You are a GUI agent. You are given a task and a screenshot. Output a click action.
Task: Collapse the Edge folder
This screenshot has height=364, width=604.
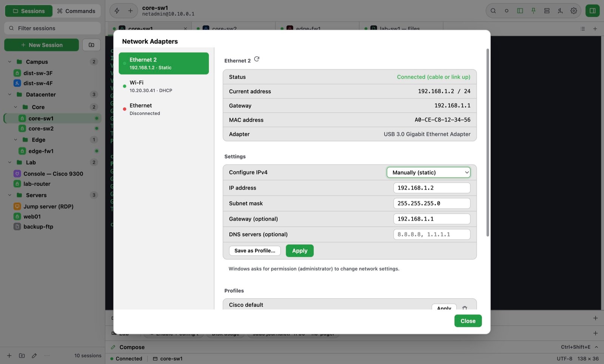(x=16, y=140)
